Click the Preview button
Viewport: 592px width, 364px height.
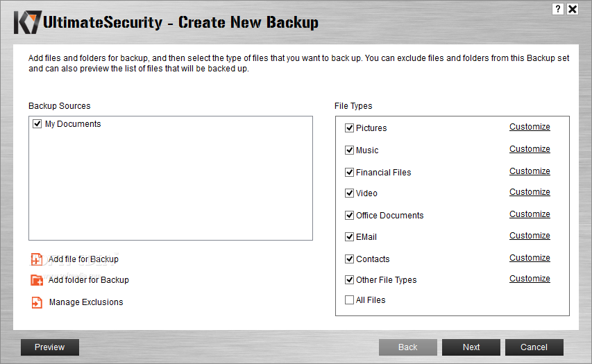(x=50, y=347)
